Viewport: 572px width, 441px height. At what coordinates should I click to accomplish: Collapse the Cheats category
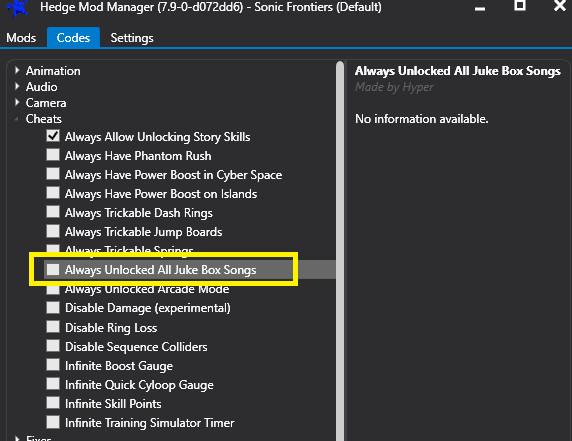pyautogui.click(x=16, y=119)
